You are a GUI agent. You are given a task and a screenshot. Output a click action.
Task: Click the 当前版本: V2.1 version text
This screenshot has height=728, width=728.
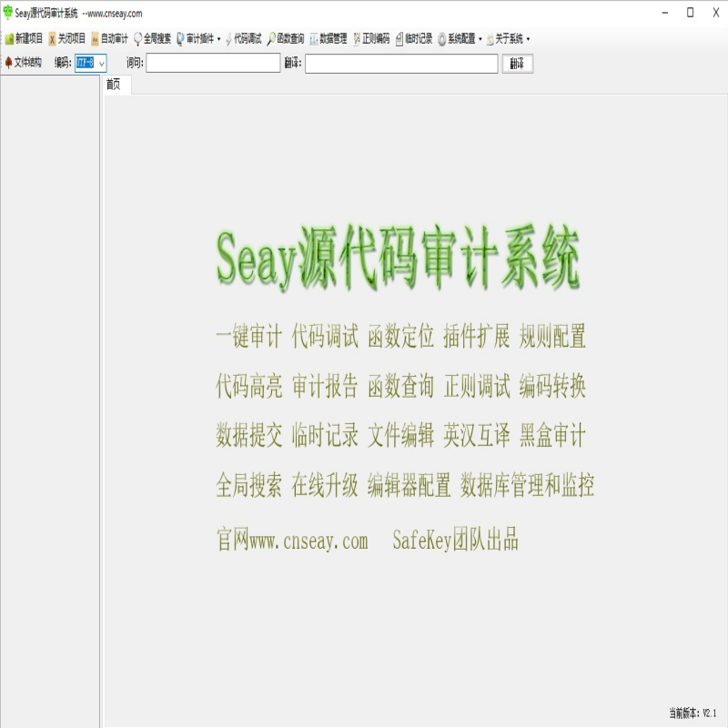click(693, 713)
